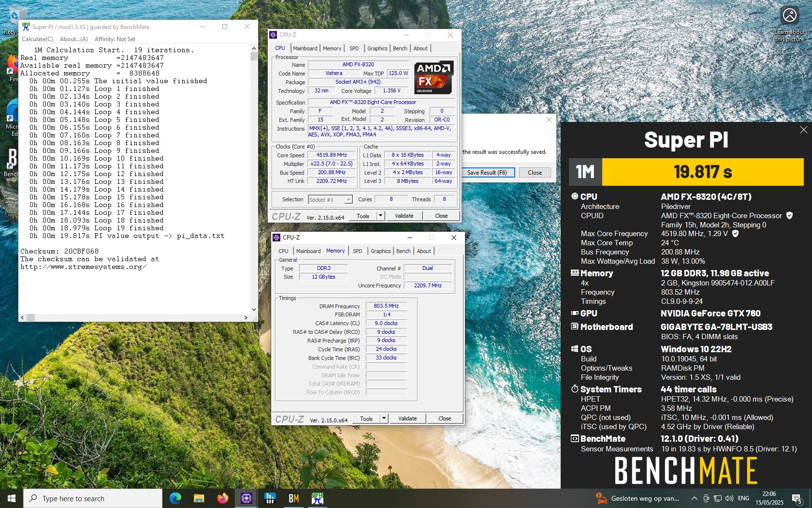812x508 pixels.
Task: Open Bench tab in top CPU-Z
Action: pyautogui.click(x=400, y=48)
